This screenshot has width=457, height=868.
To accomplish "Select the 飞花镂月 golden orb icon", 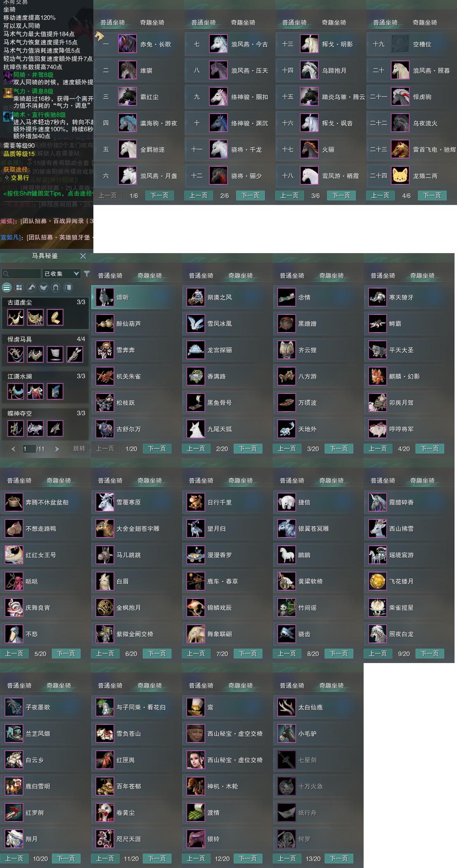I will click(378, 581).
